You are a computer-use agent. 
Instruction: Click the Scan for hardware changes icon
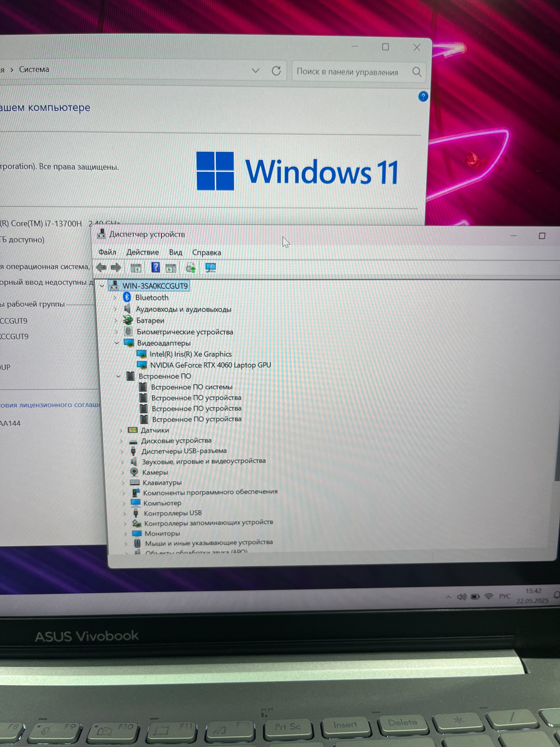(x=211, y=268)
